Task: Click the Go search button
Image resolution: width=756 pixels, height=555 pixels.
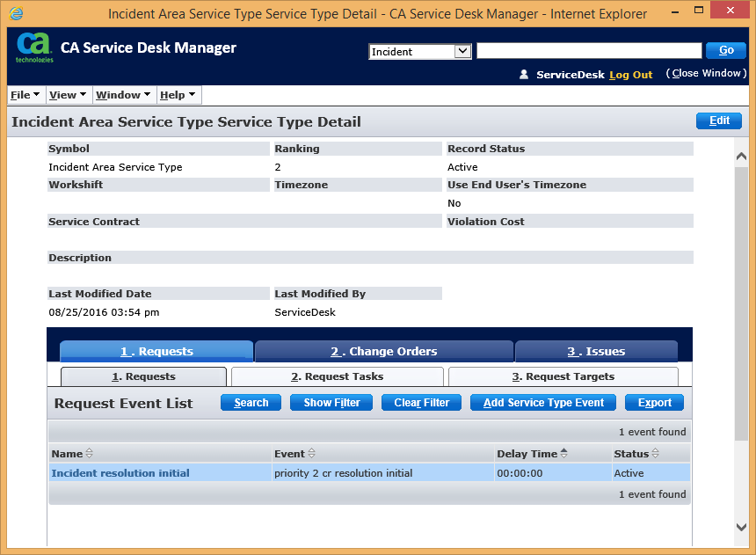Action: pyautogui.click(x=725, y=50)
